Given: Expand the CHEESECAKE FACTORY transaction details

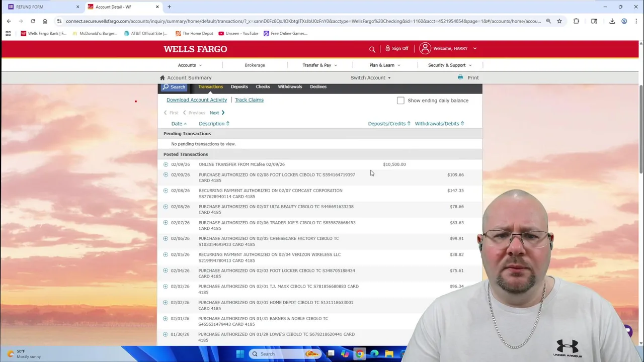Looking at the screenshot, I should point(166,238).
